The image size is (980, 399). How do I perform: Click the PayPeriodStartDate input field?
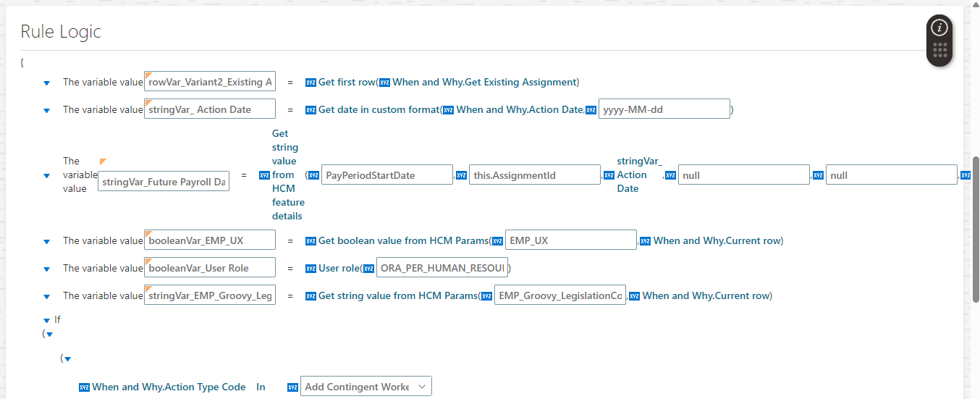click(x=387, y=175)
